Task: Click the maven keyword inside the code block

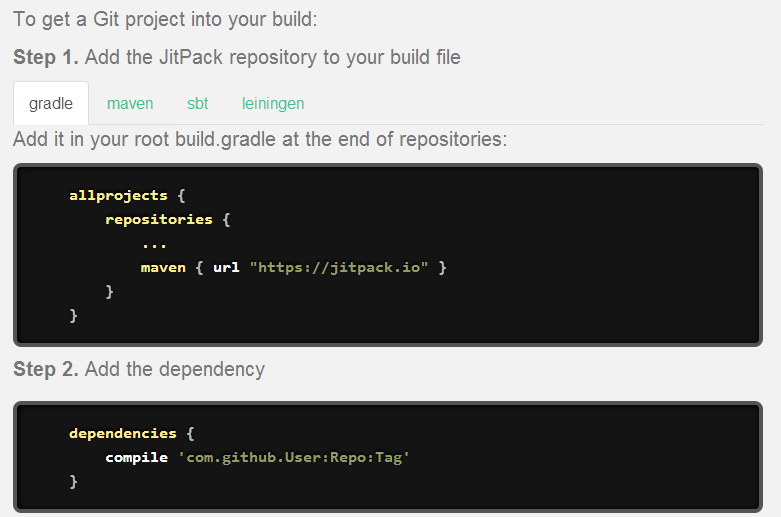Action: coord(163,268)
